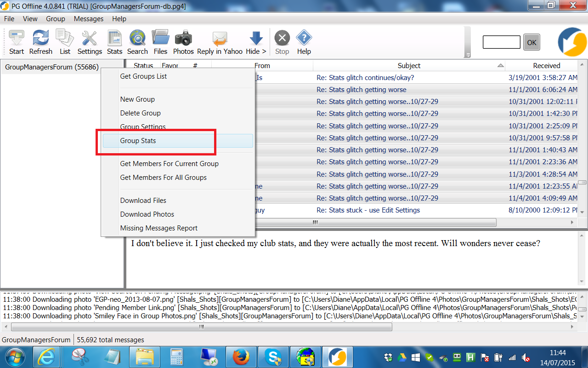Click the message list vertical scrollbar thumb
This screenshot has height=368, width=588.
[x=582, y=183]
